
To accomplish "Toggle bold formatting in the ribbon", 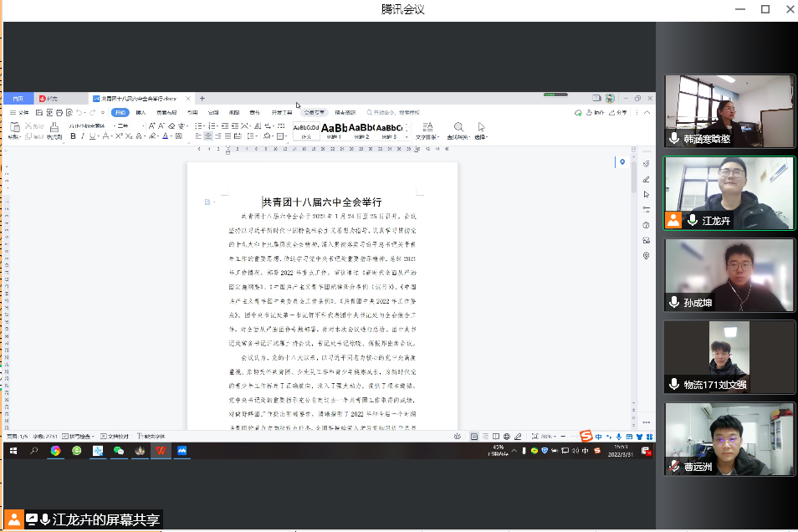I will [x=72, y=136].
